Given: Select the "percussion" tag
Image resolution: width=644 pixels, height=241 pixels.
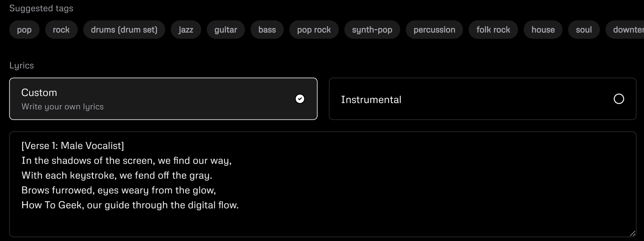Looking at the screenshot, I should coord(434,29).
